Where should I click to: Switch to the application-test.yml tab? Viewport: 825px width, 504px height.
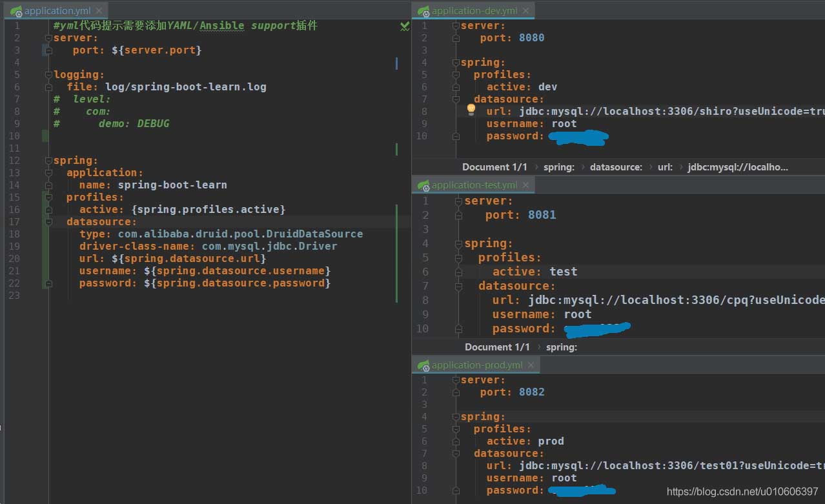point(474,185)
